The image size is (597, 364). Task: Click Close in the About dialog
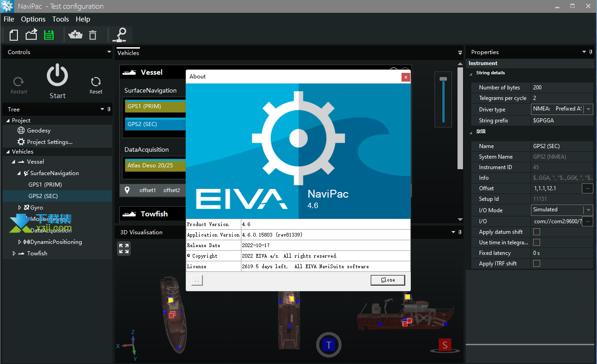coord(388,280)
